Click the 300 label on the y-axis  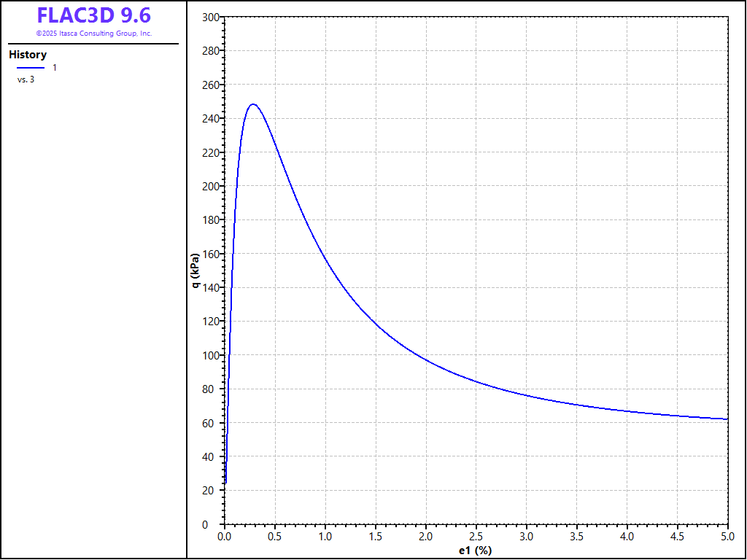pos(209,17)
